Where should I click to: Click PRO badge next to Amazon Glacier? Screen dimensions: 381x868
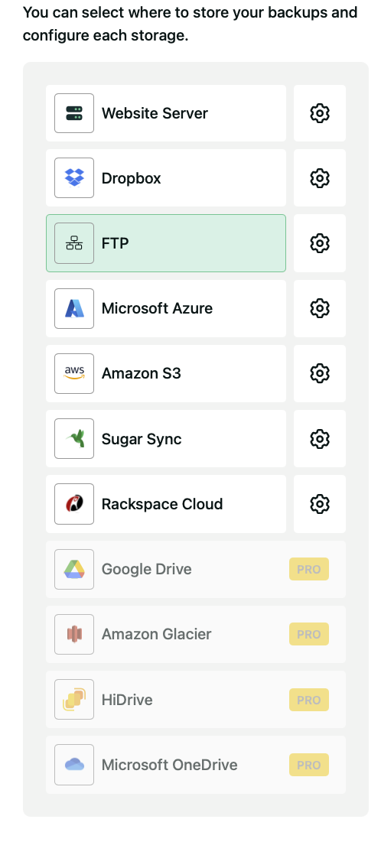point(309,635)
